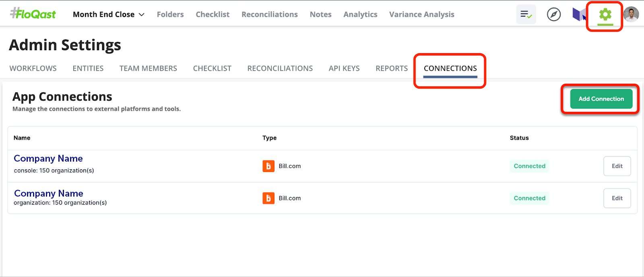644x277 pixels.
Task: Click 'console: 150 organization(s)' text
Action: (x=54, y=170)
